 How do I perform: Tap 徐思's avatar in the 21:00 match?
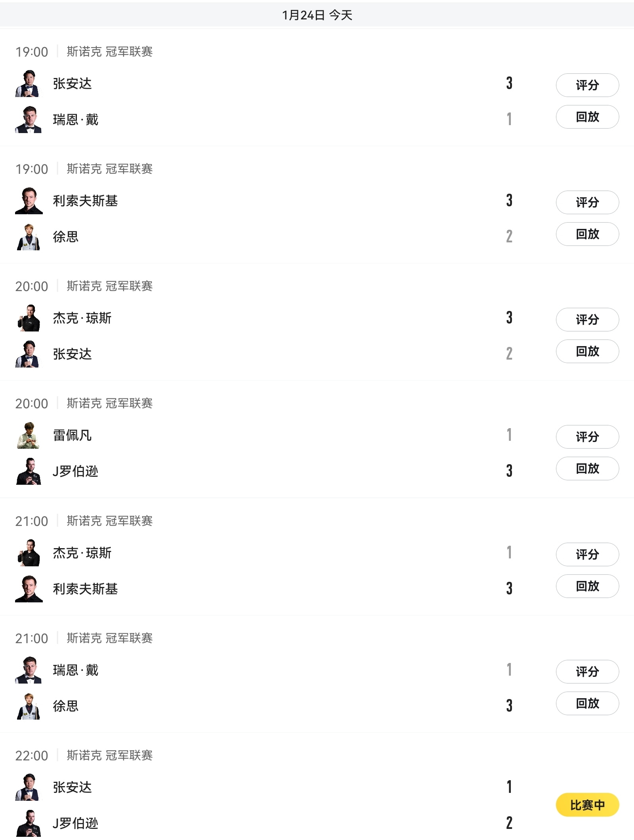[28, 706]
